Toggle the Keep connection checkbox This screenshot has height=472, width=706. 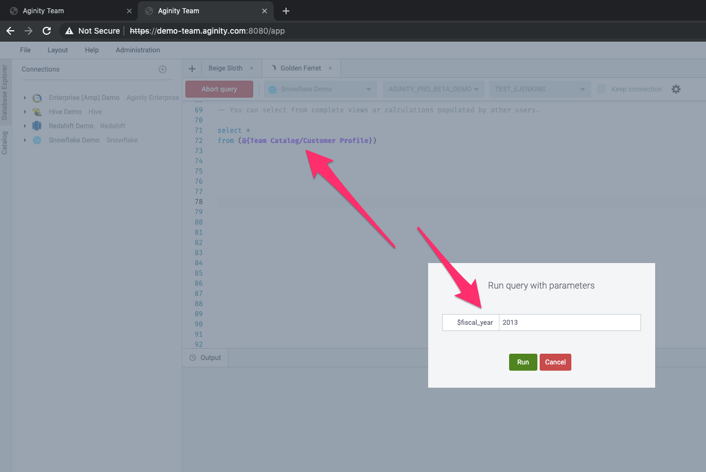pos(601,89)
